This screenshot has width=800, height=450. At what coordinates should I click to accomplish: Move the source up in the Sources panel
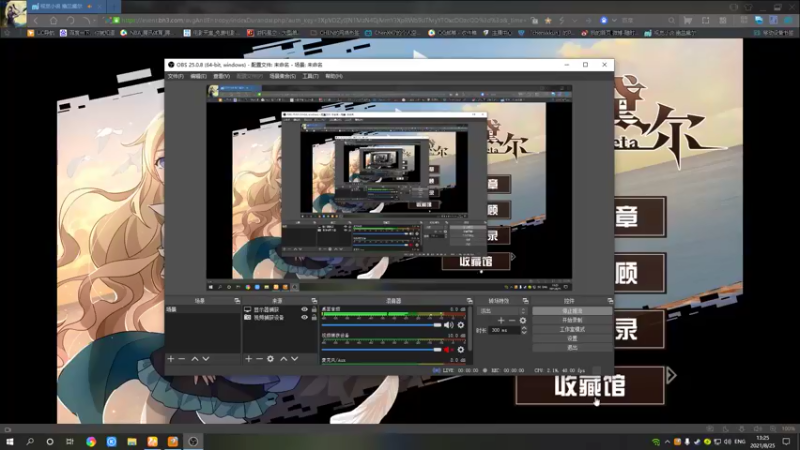(284, 359)
